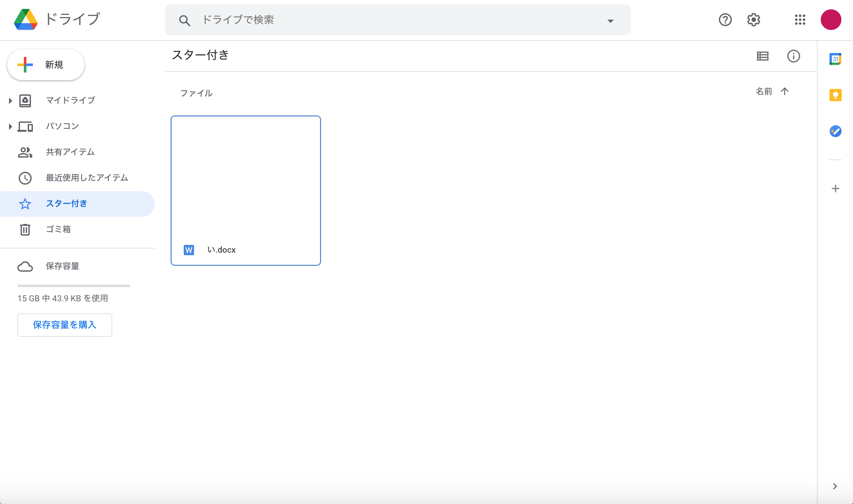
Task: Click the ドライブ title text
Action: (73, 19)
